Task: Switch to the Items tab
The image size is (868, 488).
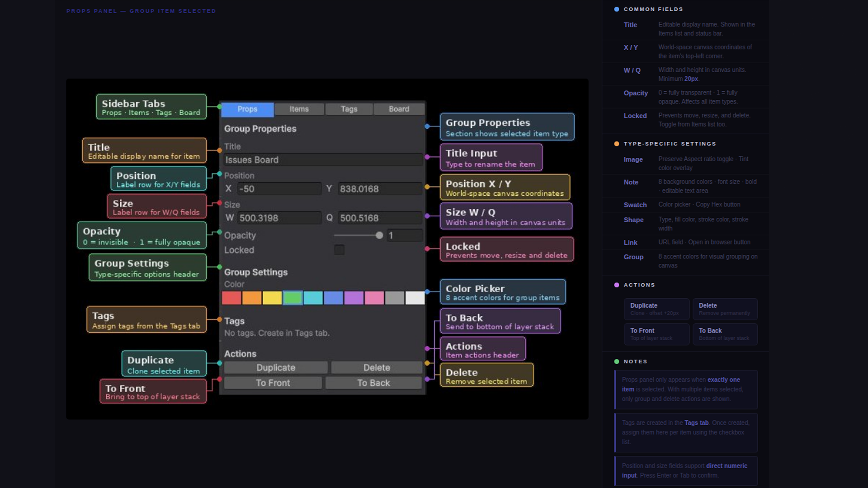Action: click(299, 109)
